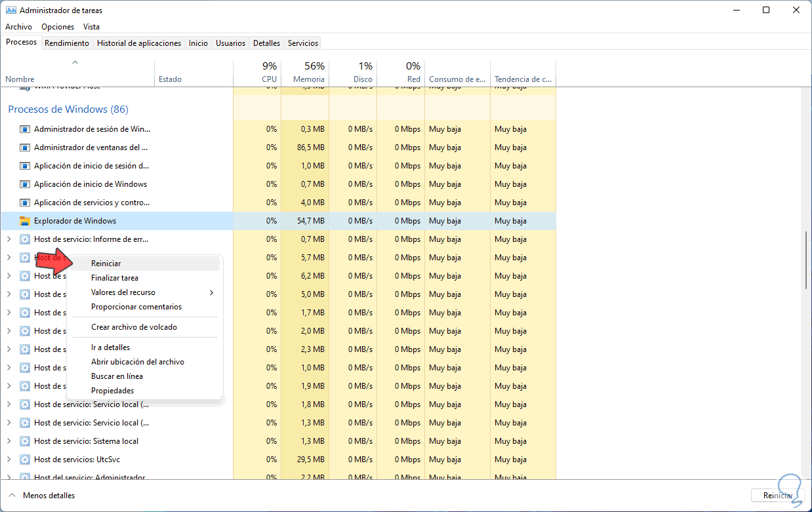Click gear icon of Host de servicio: Sistema local
Screen dimensions: 812x512
pyautogui.click(x=25, y=441)
